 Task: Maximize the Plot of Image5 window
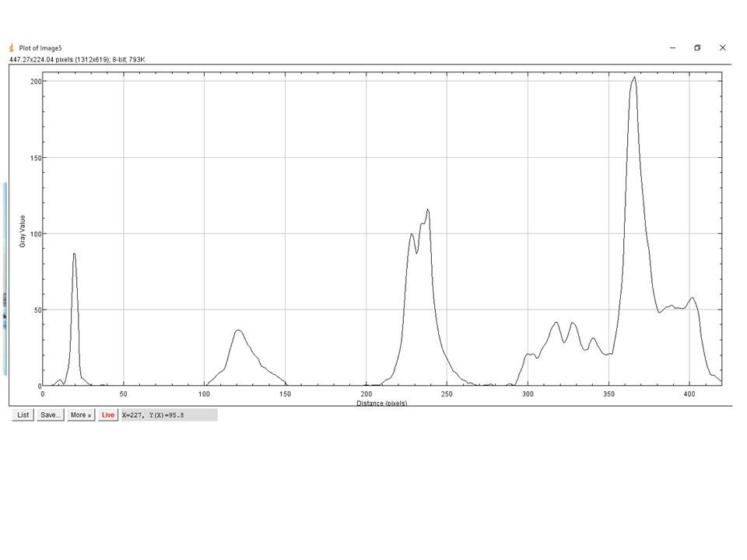(697, 47)
